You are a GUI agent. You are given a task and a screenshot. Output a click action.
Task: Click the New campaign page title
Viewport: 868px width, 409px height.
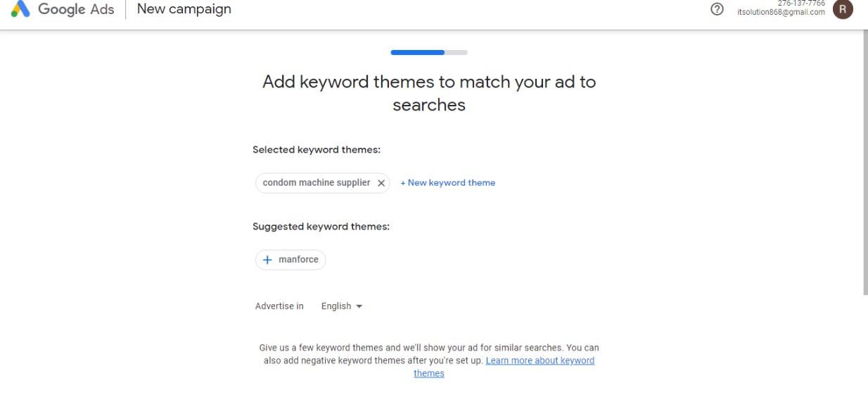[x=184, y=10]
